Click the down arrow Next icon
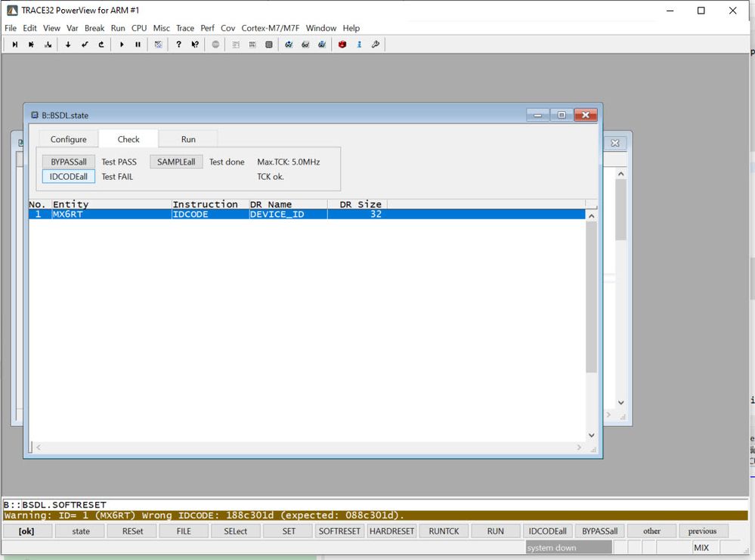755x560 pixels. [x=68, y=45]
